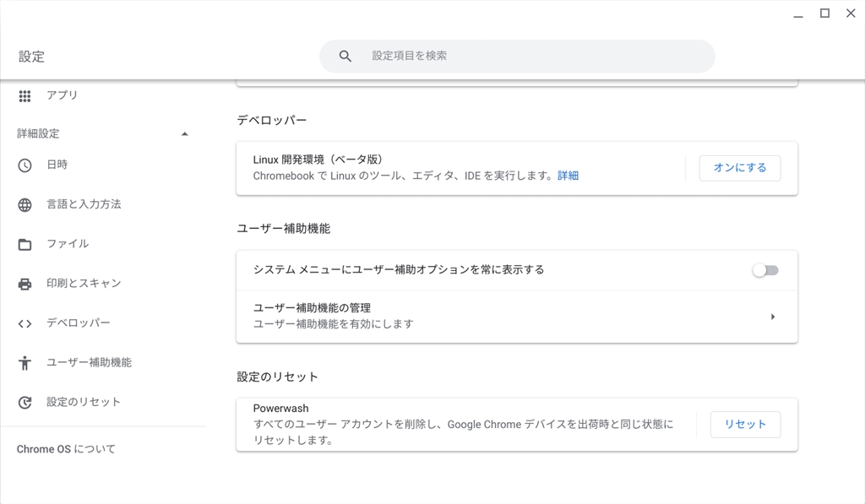
Task: Maximize the settings window
Action: tap(824, 14)
